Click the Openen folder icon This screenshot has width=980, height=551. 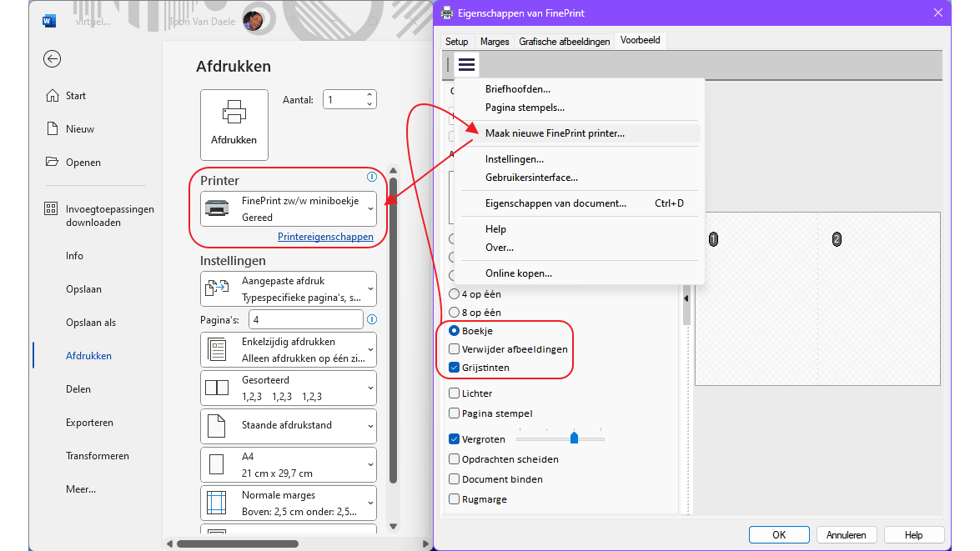tap(52, 162)
